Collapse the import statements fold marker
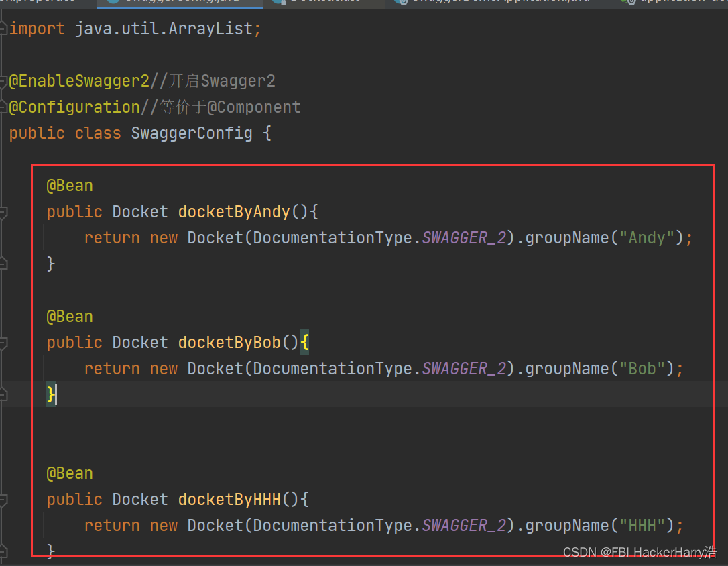The width and height of the screenshot is (728, 566). 3,29
